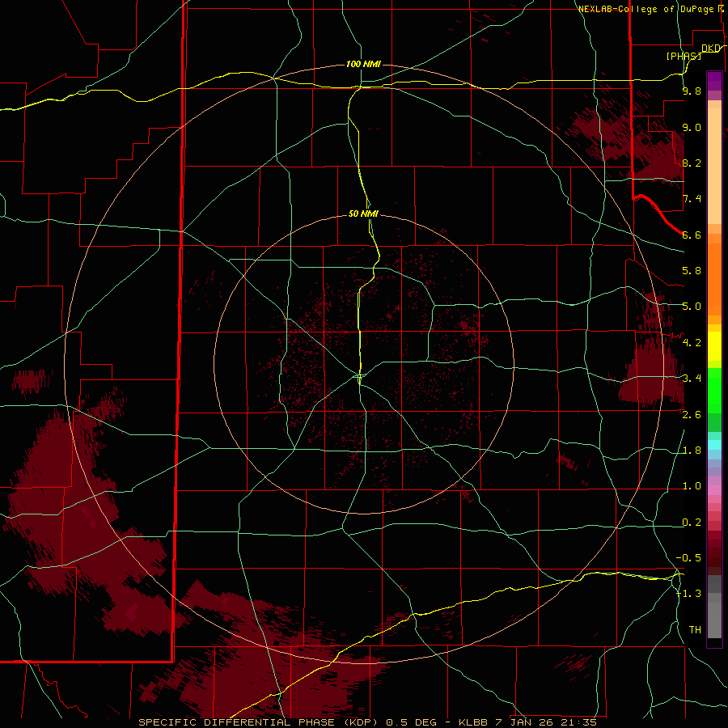Click the 5.8 scale value
This screenshot has width=728, height=728.
pos(692,271)
